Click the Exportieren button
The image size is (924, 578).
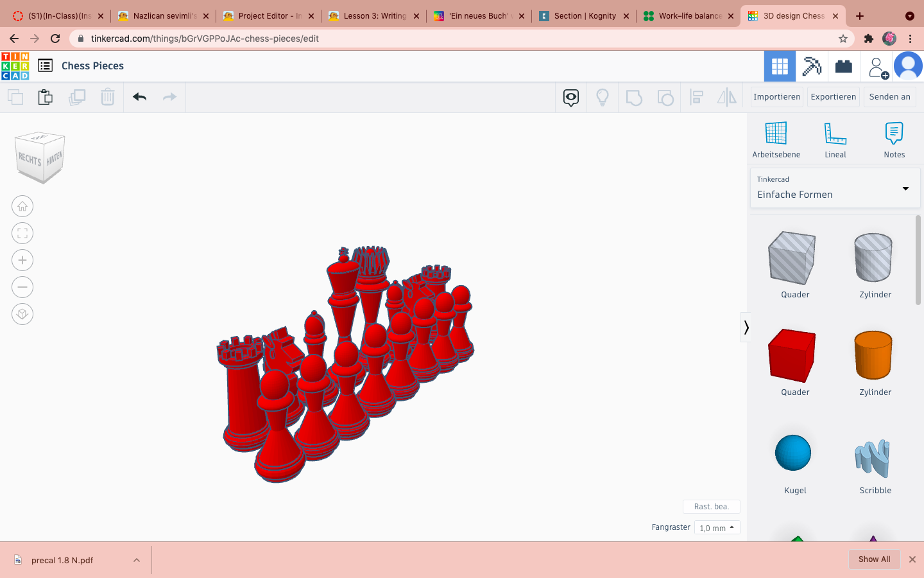[833, 97]
